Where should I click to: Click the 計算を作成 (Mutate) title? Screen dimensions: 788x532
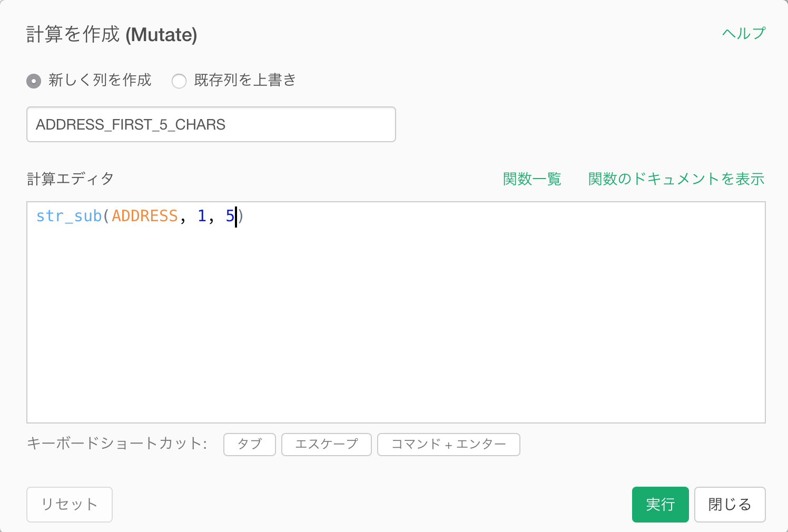pos(112,35)
